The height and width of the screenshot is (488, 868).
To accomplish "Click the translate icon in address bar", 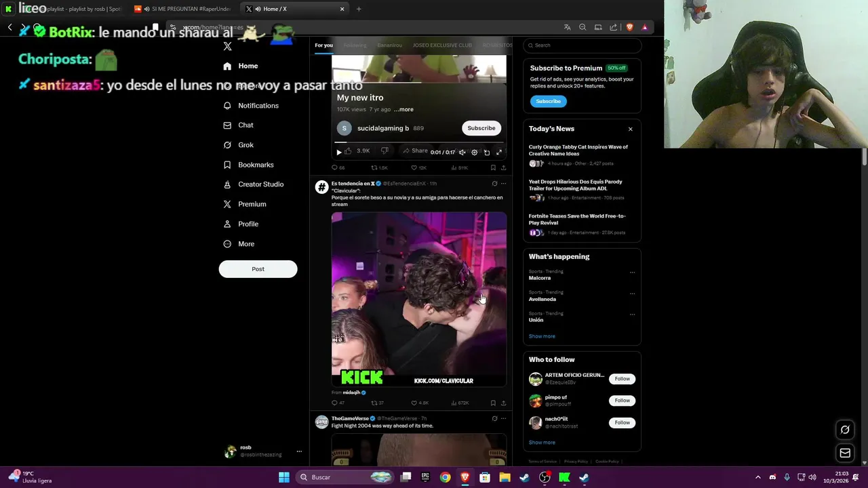I will click(567, 27).
